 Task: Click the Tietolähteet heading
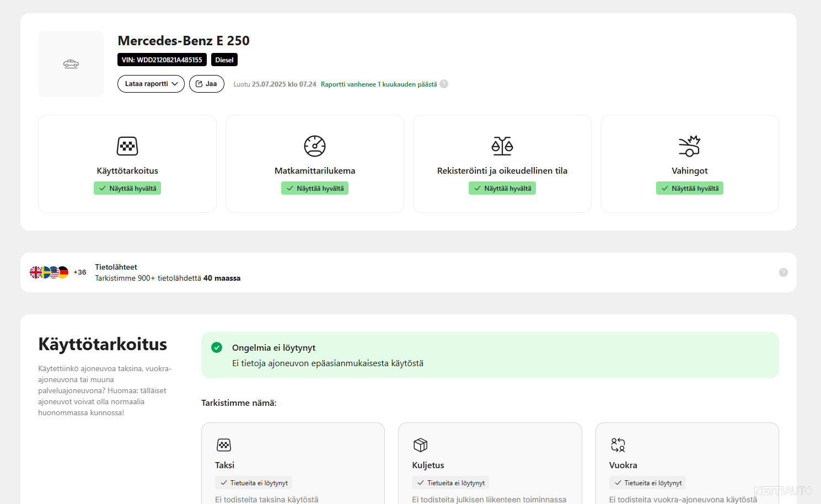[116, 267]
